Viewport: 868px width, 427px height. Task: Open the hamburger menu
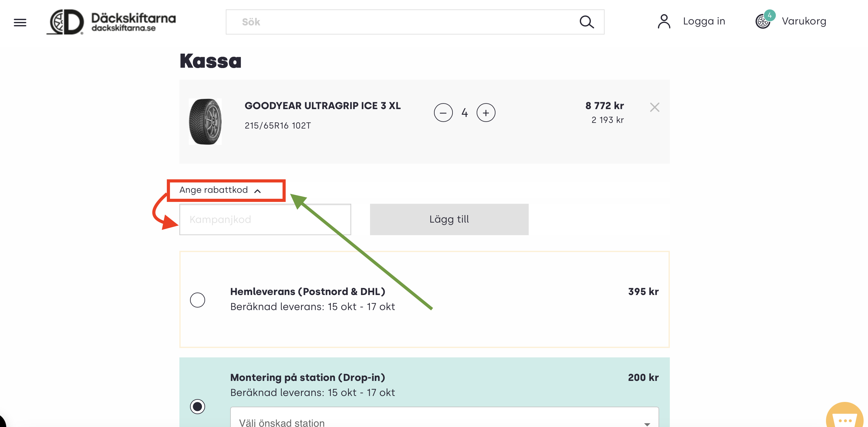tap(20, 22)
